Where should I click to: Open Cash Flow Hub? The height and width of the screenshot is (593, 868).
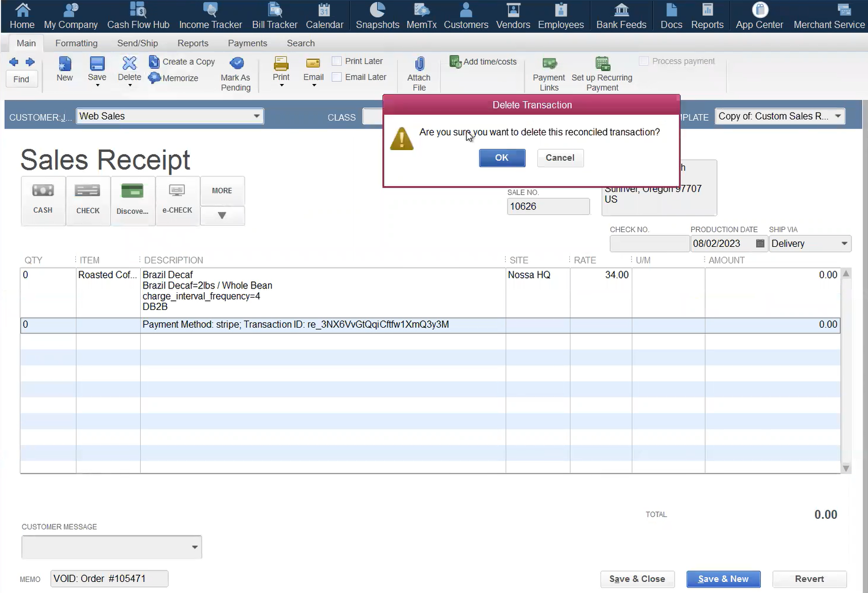(x=138, y=16)
